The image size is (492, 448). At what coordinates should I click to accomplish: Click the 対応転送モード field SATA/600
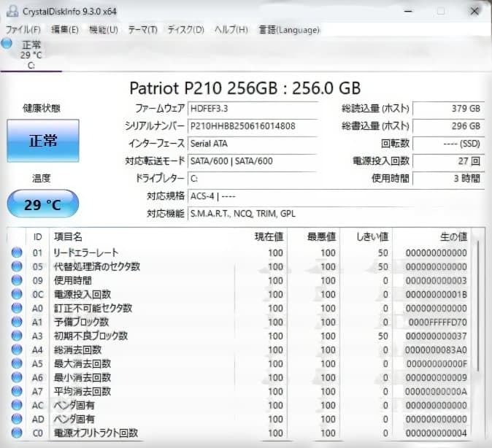[253, 161]
